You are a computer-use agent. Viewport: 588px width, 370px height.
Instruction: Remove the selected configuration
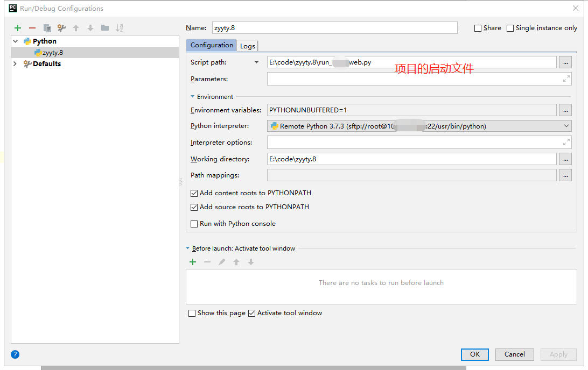pyautogui.click(x=31, y=27)
